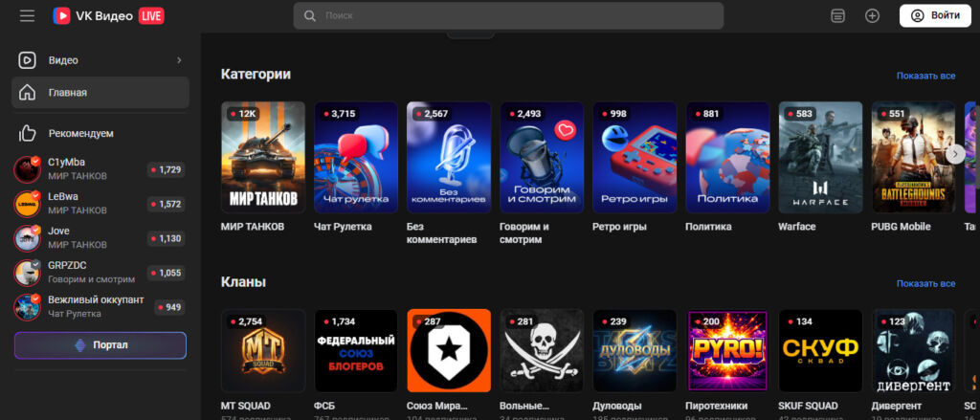Viewport: 980px width, 420px height.
Task: Click the LIVE badge next to VK Видео
Action: point(151,15)
